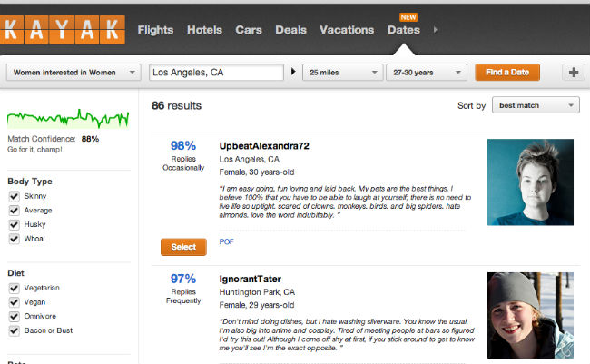Screen dimensions: 590x364
Task: Open the Flights tab
Action: (x=155, y=30)
